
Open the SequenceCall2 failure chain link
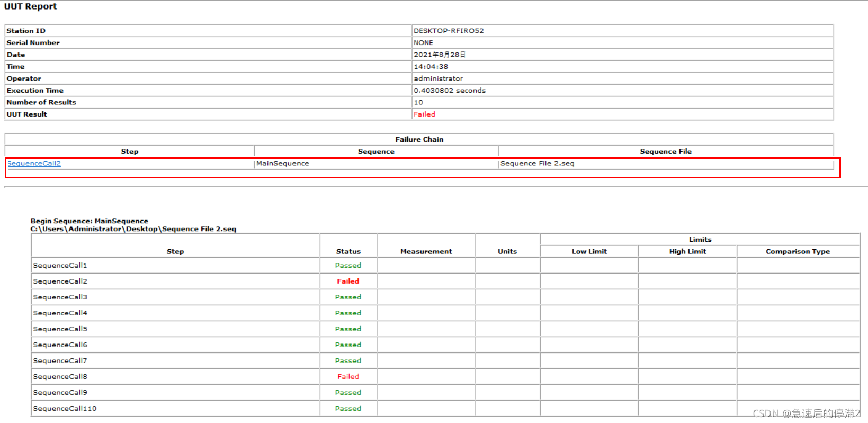tap(34, 163)
